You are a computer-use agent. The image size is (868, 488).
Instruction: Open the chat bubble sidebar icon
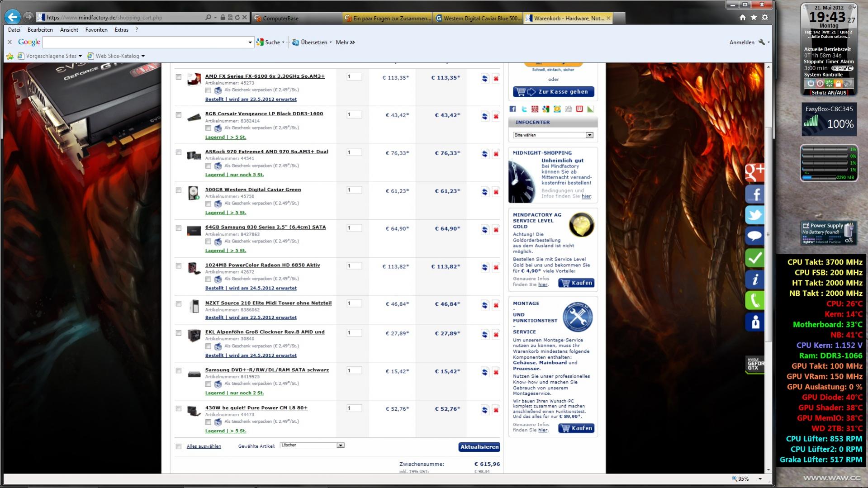pos(755,236)
